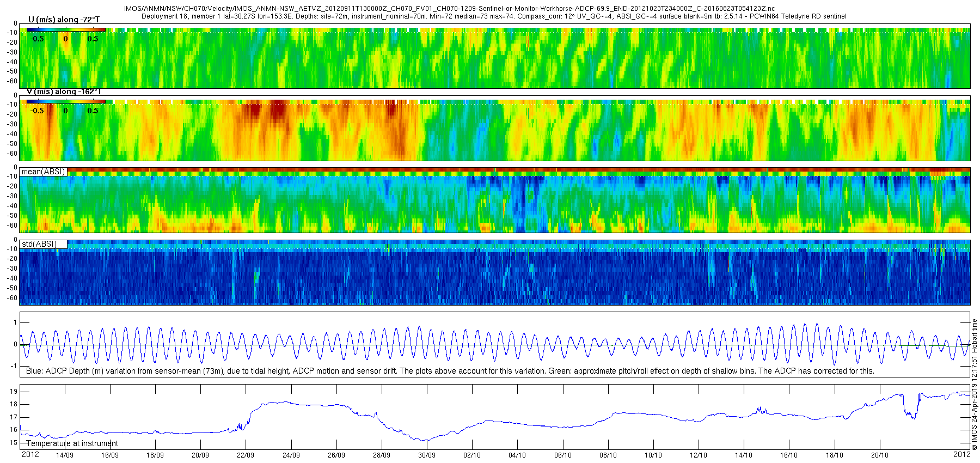Click the 08/10 date tick label
This screenshot has width=980, height=463.
608,455
